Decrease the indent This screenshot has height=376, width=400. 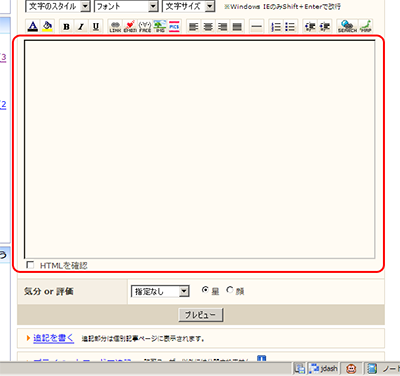[310, 26]
